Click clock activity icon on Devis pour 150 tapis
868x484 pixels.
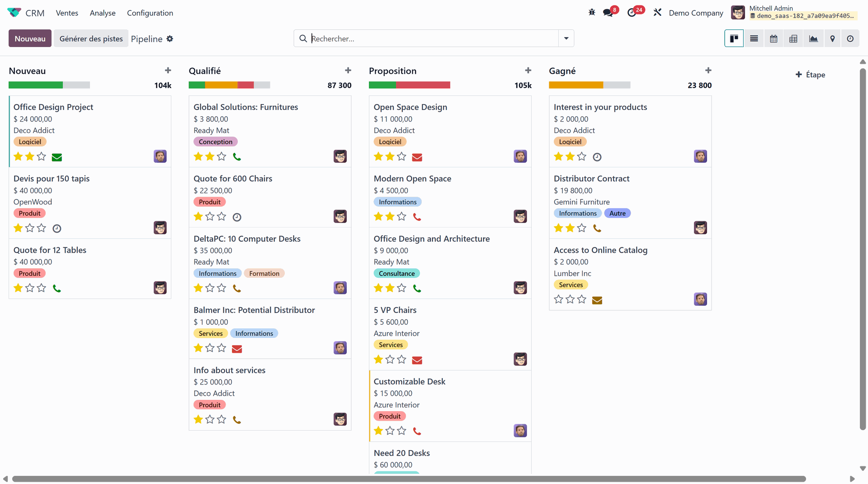57,228
